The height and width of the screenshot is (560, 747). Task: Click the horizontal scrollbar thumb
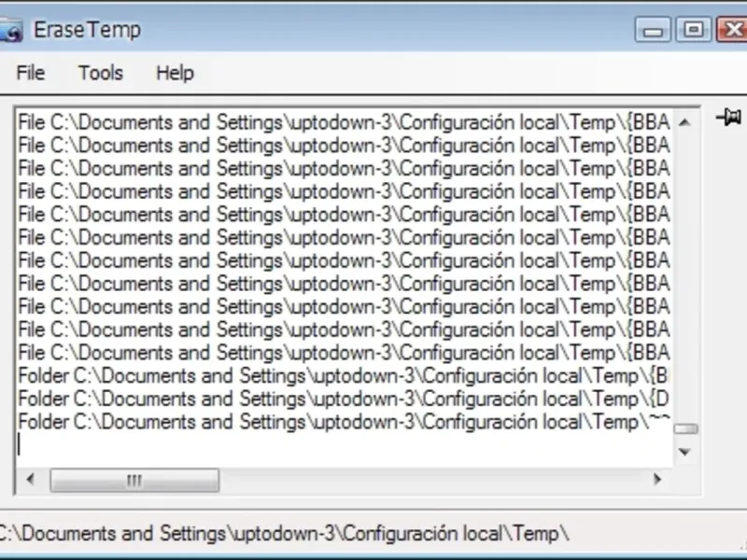tap(134, 480)
